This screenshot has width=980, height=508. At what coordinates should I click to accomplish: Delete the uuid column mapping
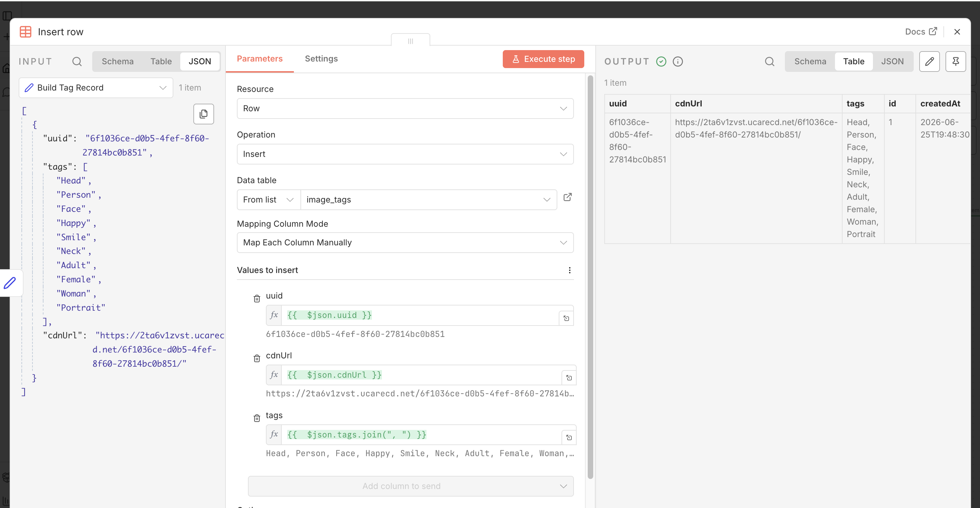tap(257, 299)
